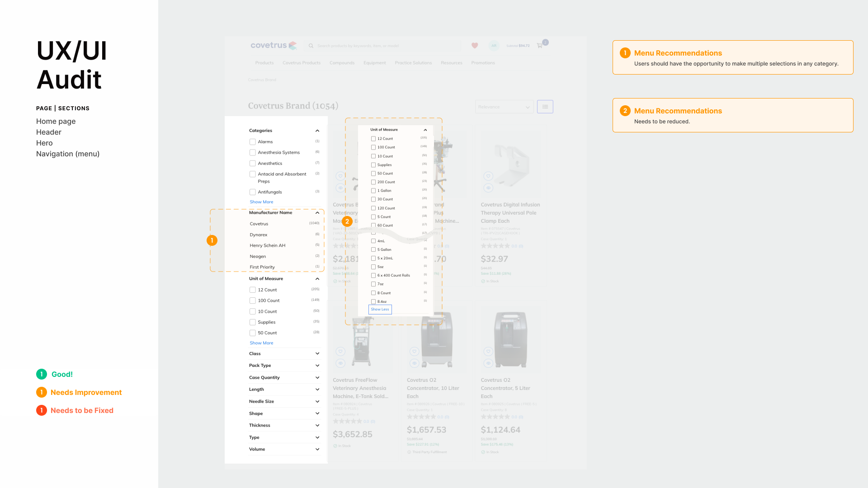Screen dimensions: 868x488
Task: Open the Resources menu
Action: point(452,63)
